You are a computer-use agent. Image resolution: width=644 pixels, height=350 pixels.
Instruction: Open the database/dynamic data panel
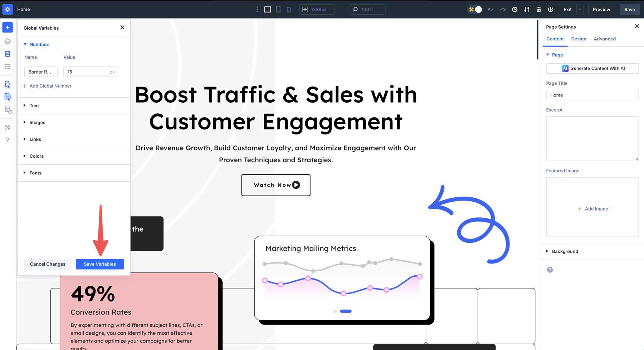click(8, 54)
